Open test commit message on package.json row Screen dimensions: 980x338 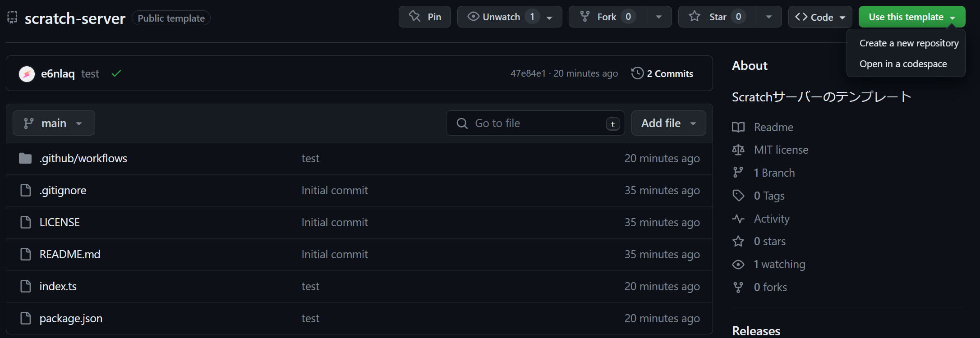[310, 318]
